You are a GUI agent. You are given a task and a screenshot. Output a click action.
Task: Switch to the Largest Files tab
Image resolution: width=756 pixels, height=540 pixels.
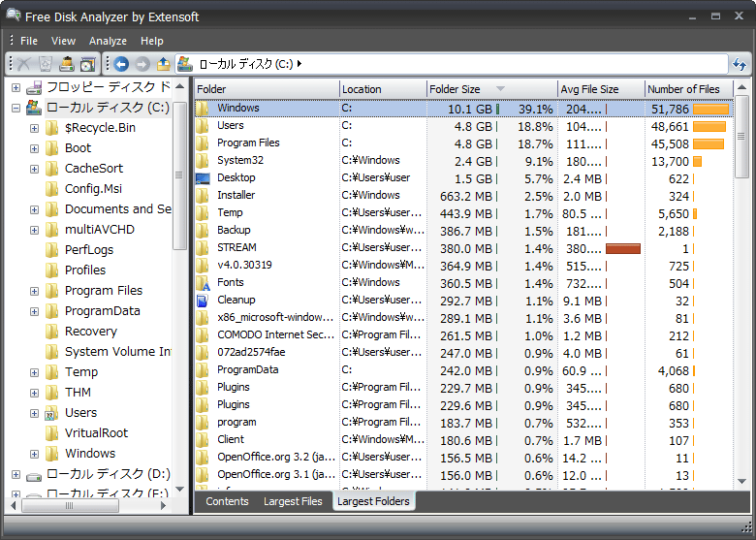pyautogui.click(x=293, y=501)
